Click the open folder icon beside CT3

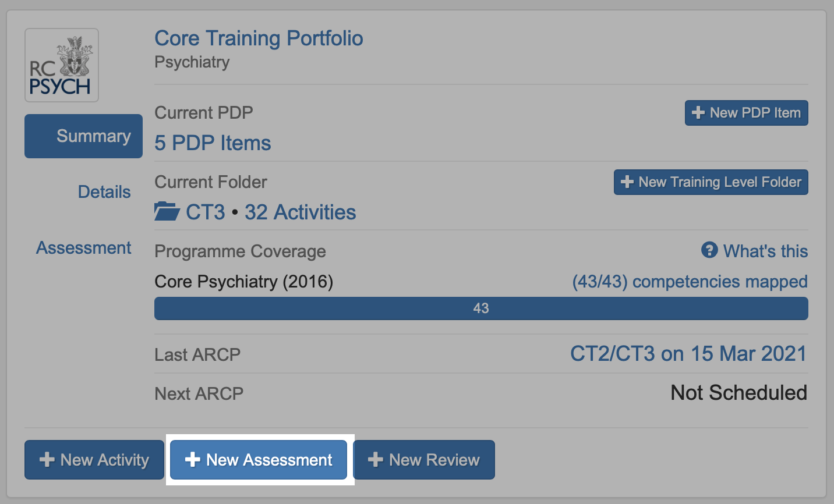click(x=167, y=211)
